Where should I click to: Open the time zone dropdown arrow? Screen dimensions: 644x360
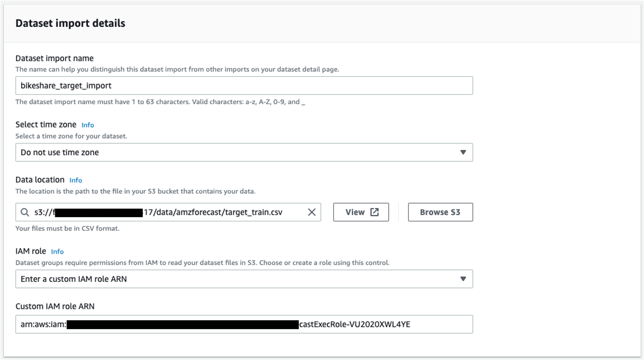click(x=463, y=152)
